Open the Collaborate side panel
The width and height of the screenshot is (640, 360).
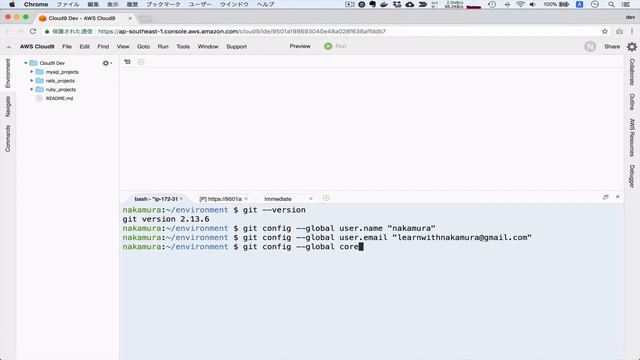coord(632,72)
